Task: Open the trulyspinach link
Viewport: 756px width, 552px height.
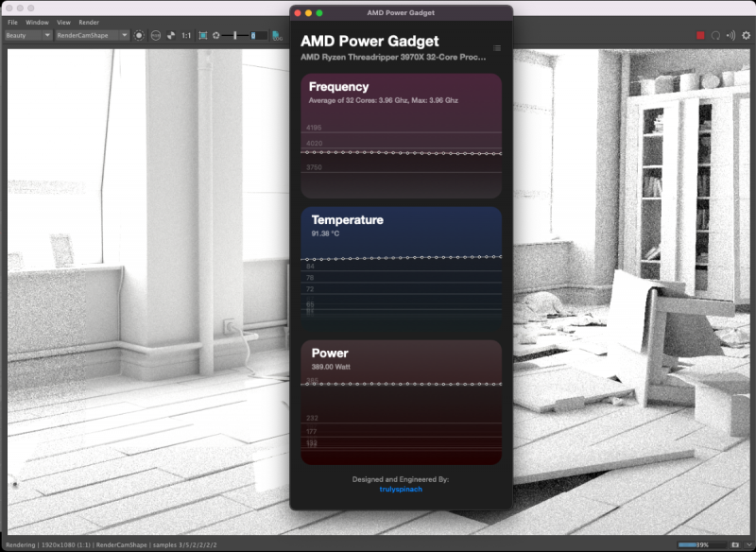Action: pyautogui.click(x=401, y=489)
